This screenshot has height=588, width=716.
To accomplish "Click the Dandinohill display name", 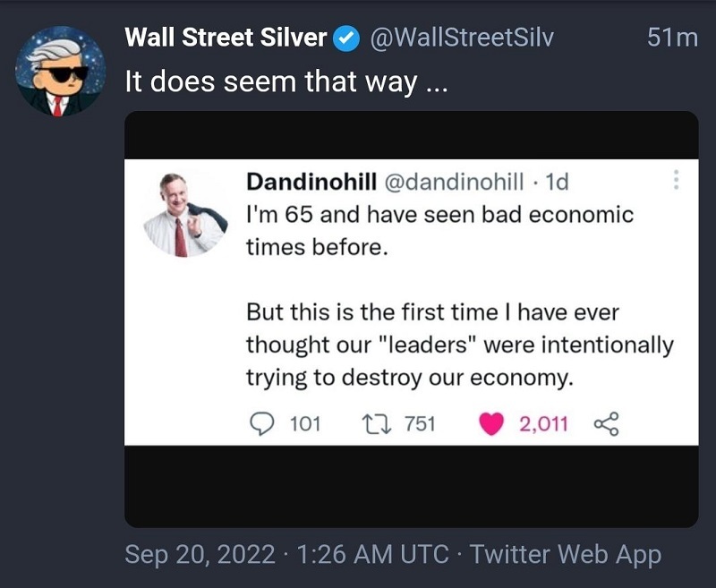I will (x=311, y=182).
